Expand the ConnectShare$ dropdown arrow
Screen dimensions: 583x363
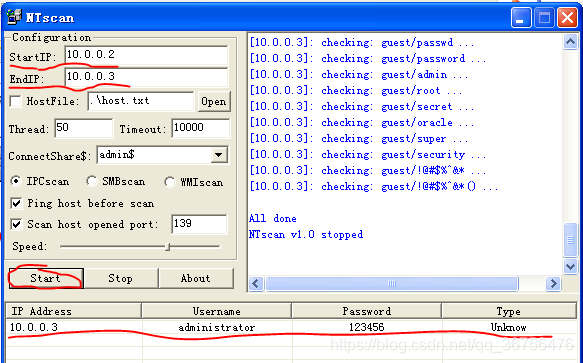click(x=219, y=155)
